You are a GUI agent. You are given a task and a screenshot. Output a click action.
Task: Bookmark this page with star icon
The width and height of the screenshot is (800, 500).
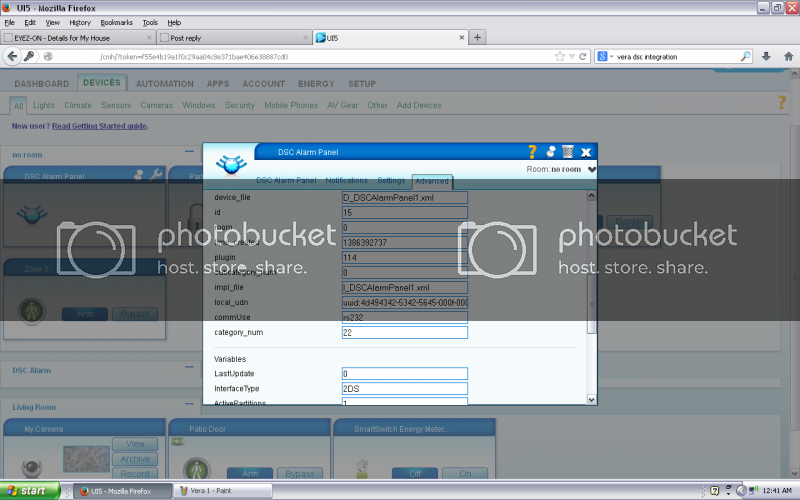coord(560,57)
